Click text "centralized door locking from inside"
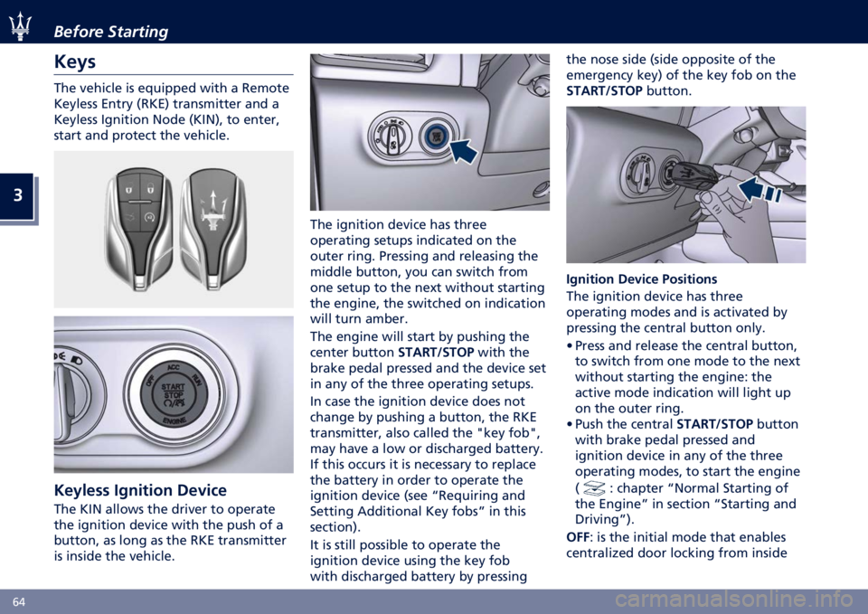Image resolution: width=868 pixels, height=614 pixels. (x=676, y=553)
